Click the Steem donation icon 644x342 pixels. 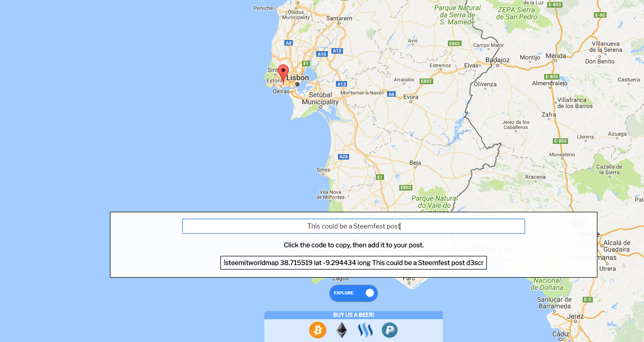pyautogui.click(x=365, y=331)
